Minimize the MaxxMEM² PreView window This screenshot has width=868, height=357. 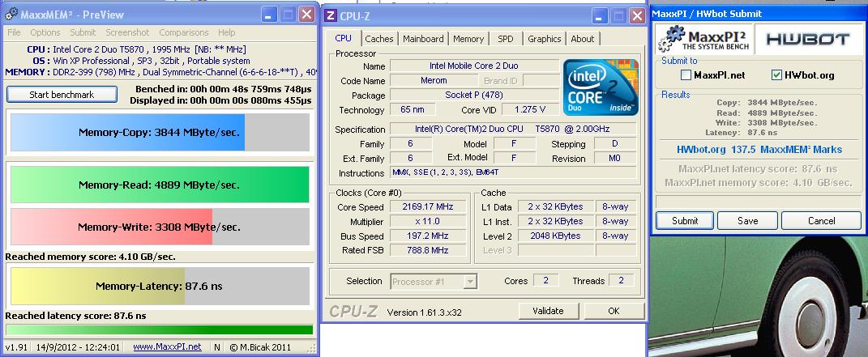coord(270,15)
